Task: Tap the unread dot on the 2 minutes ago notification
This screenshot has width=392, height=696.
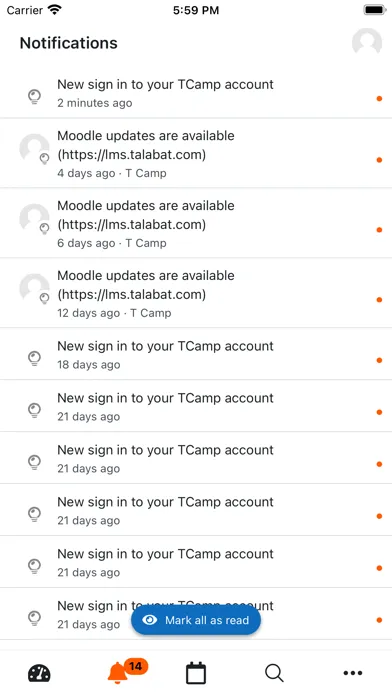Action: click(x=379, y=99)
